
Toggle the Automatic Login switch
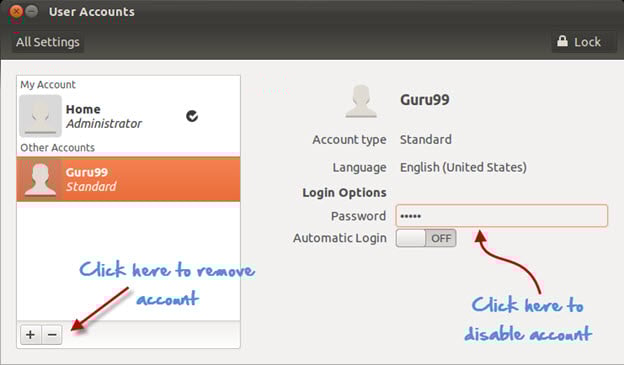click(x=426, y=238)
